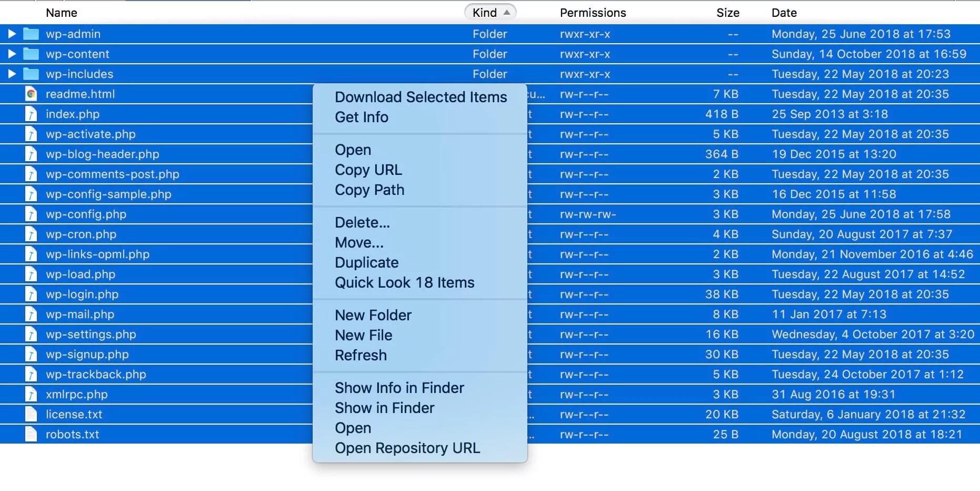980x491 pixels.
Task: Click the wp-mail.php file icon
Action: (x=31, y=315)
